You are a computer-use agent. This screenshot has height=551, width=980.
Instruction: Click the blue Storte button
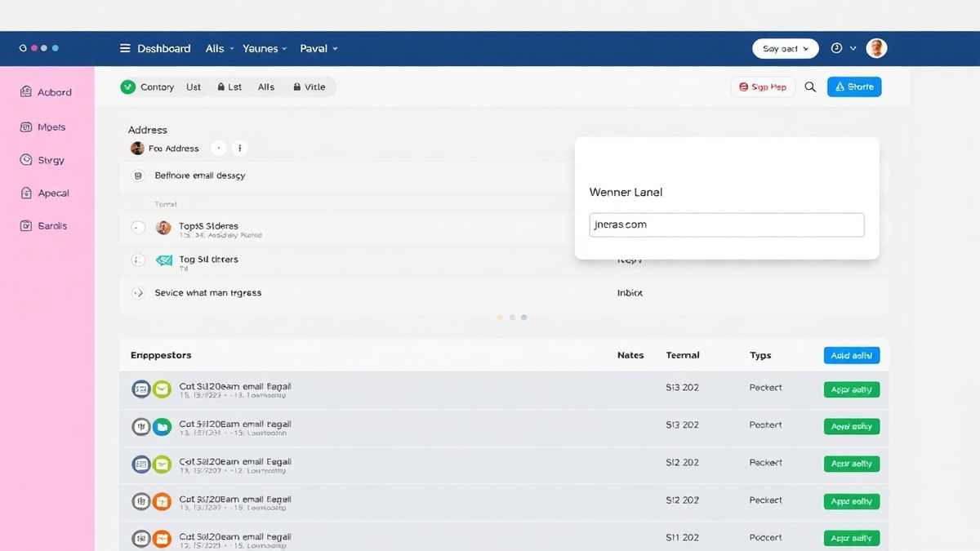coord(854,87)
